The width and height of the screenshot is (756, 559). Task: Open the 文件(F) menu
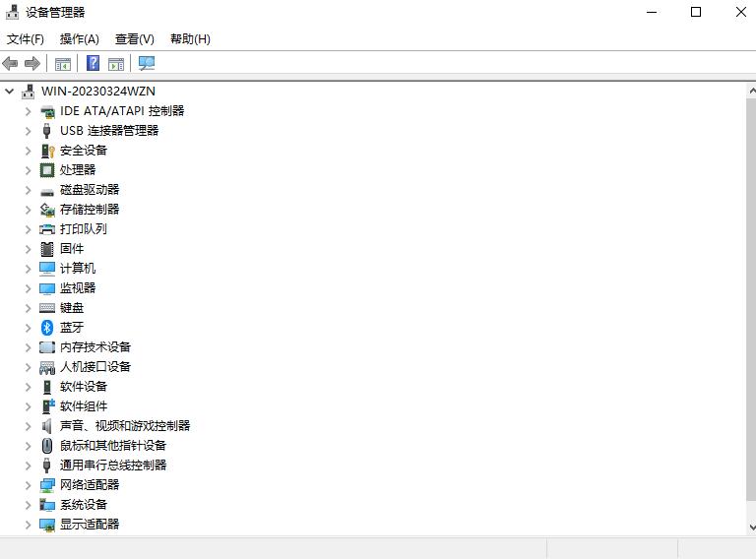click(x=26, y=39)
